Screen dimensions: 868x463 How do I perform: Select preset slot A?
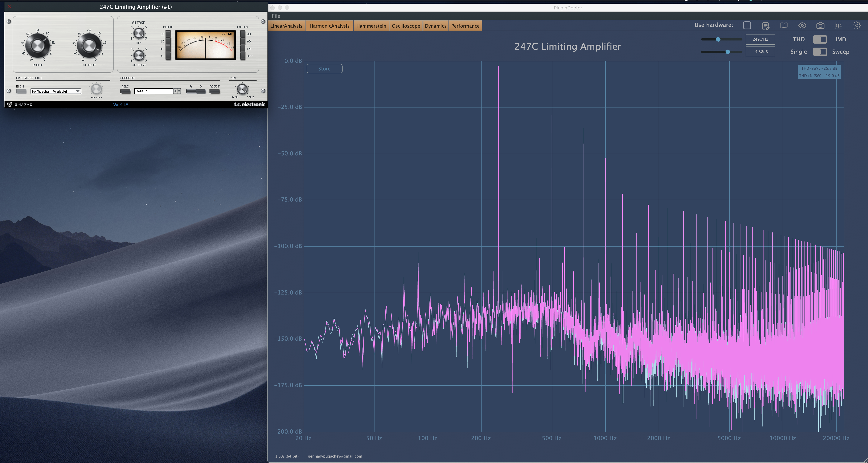click(x=191, y=91)
